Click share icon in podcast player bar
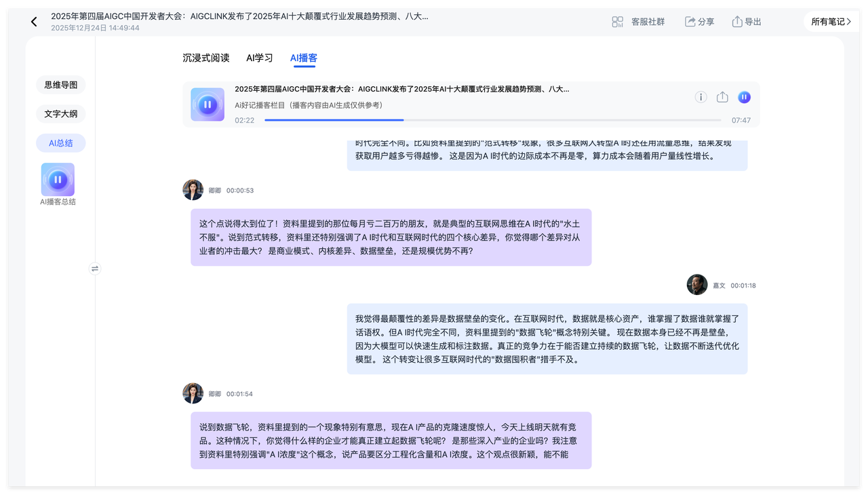The height and width of the screenshot is (495, 868). [722, 97]
